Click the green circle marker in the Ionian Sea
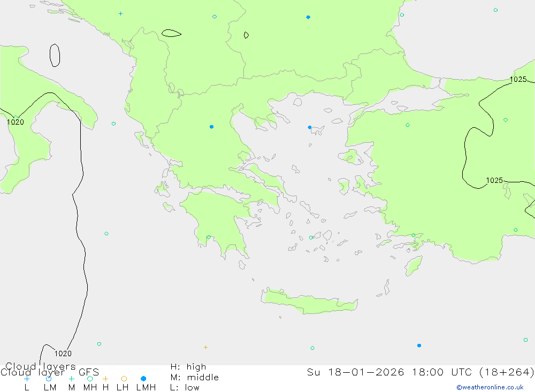Image resolution: width=535 pixels, height=392 pixels. [106, 234]
